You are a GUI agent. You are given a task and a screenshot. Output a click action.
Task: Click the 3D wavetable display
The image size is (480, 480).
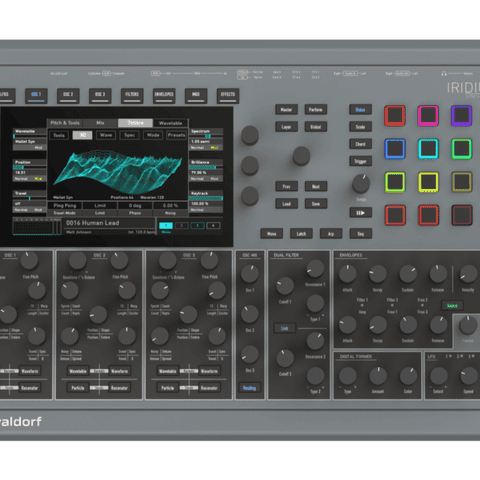tap(118, 172)
